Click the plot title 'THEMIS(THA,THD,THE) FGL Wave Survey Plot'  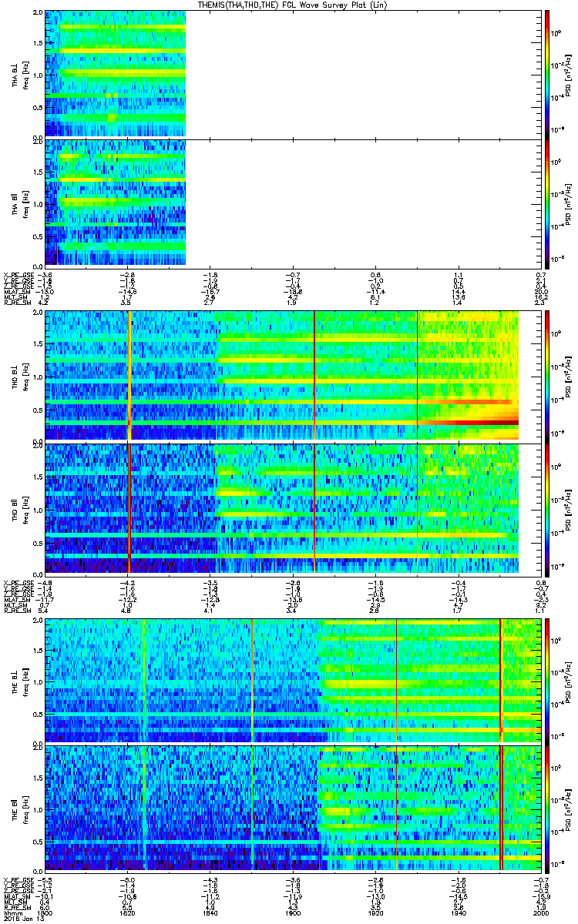pos(293,5)
